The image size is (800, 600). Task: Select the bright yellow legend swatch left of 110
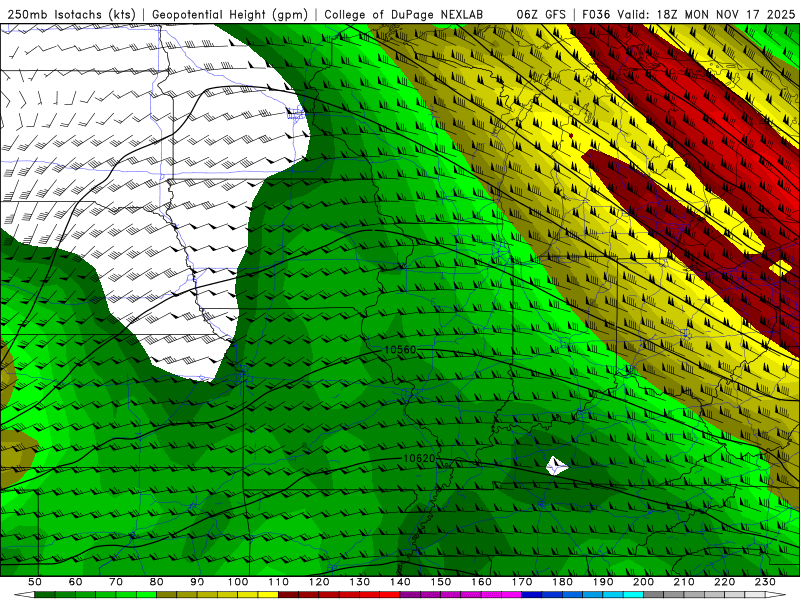(268, 595)
